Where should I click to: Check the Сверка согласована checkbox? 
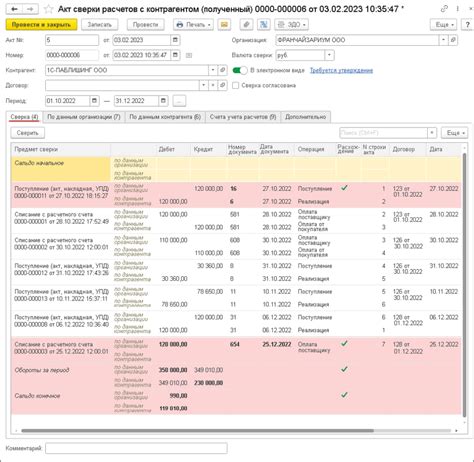point(236,86)
